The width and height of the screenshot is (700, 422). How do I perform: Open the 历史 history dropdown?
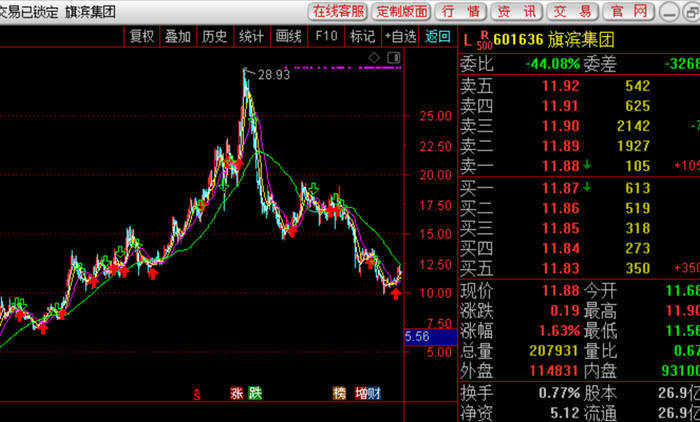tap(214, 36)
